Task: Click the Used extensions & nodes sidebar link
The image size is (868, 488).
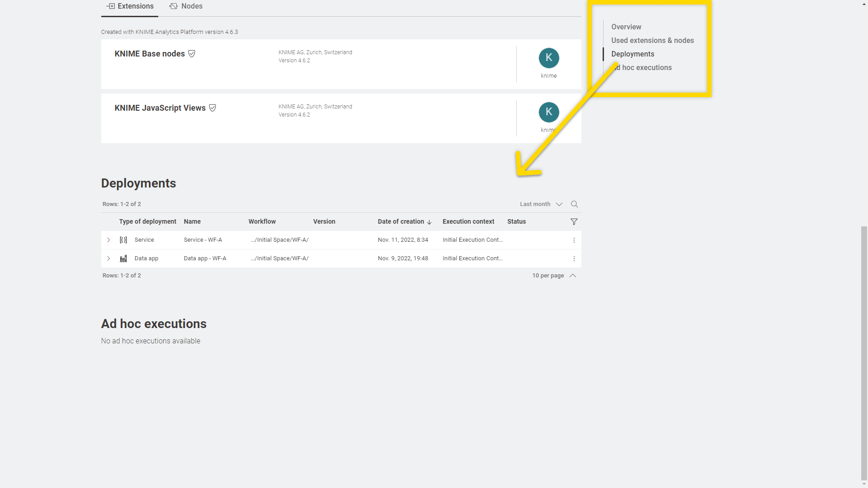Action: pos(652,40)
